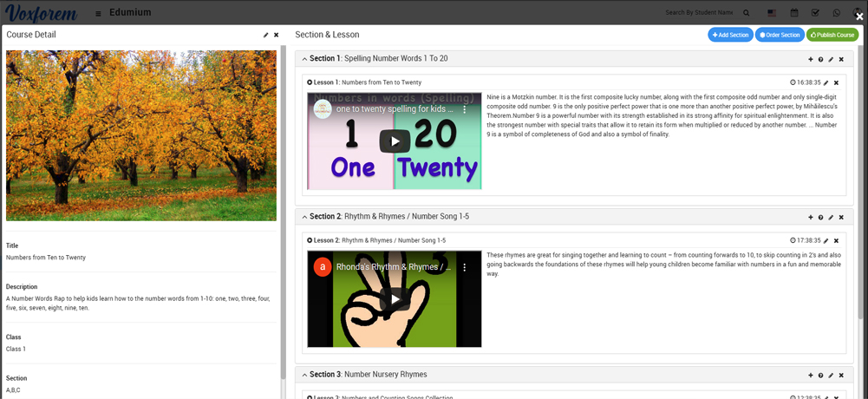The height and width of the screenshot is (399, 868).
Task: Open help icon for Section 2
Action: 820,217
